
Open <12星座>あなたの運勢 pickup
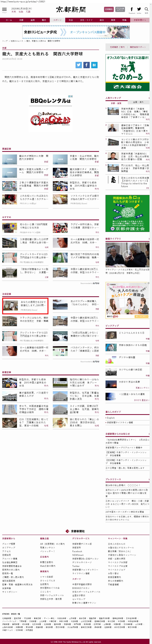(x=132, y=394)
